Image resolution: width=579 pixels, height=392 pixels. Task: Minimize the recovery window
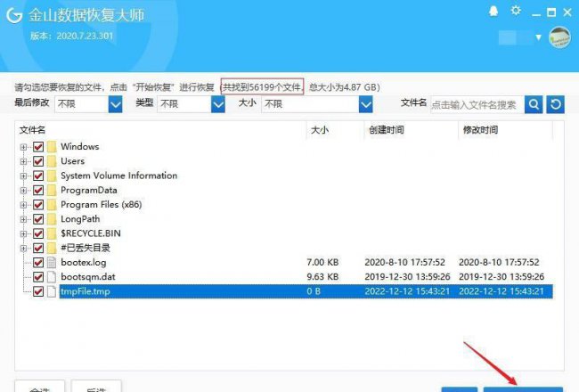point(536,14)
